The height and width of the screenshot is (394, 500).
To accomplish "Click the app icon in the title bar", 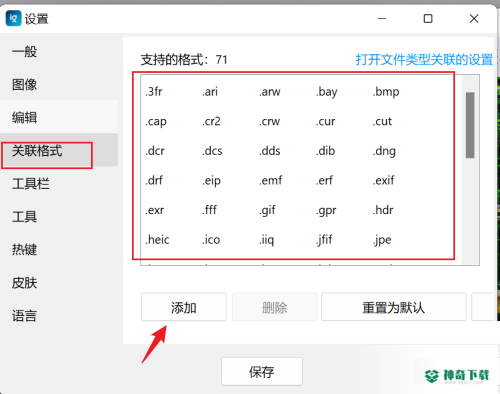I will click(13, 18).
